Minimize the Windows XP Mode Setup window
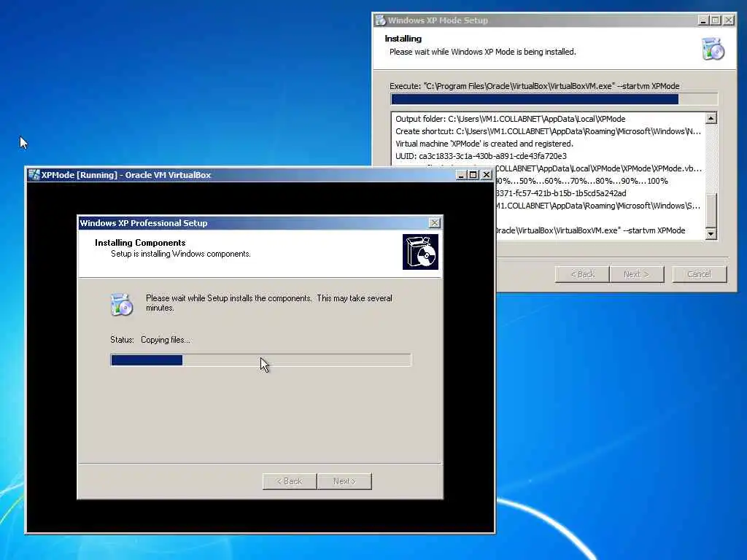This screenshot has height=560, width=747. (x=703, y=20)
